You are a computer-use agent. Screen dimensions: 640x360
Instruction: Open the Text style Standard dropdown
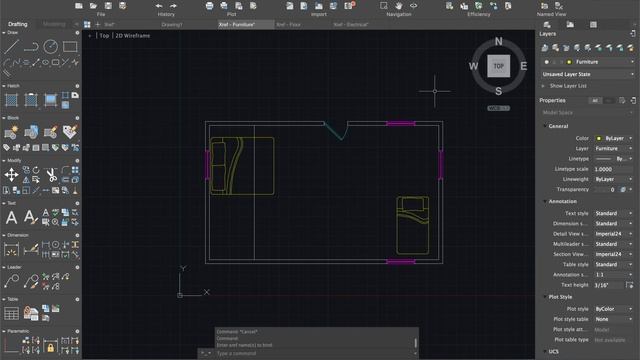[613, 213]
